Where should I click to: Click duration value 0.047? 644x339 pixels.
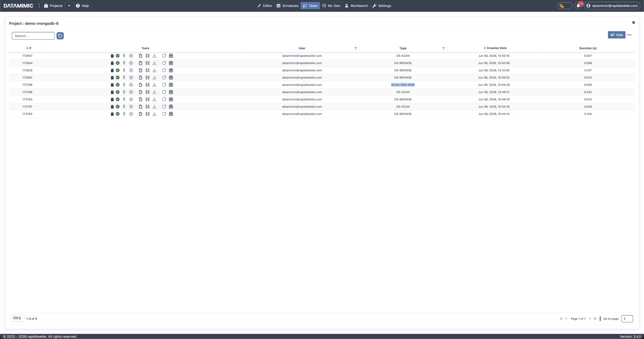coord(588,56)
